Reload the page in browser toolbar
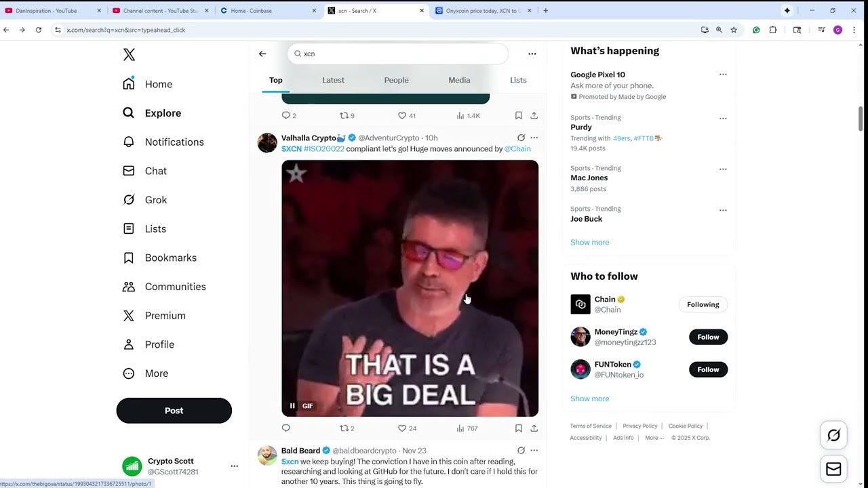 click(39, 30)
